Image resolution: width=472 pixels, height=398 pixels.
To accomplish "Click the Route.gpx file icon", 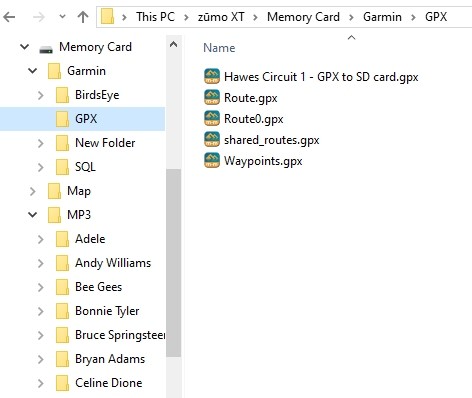I will [x=212, y=97].
